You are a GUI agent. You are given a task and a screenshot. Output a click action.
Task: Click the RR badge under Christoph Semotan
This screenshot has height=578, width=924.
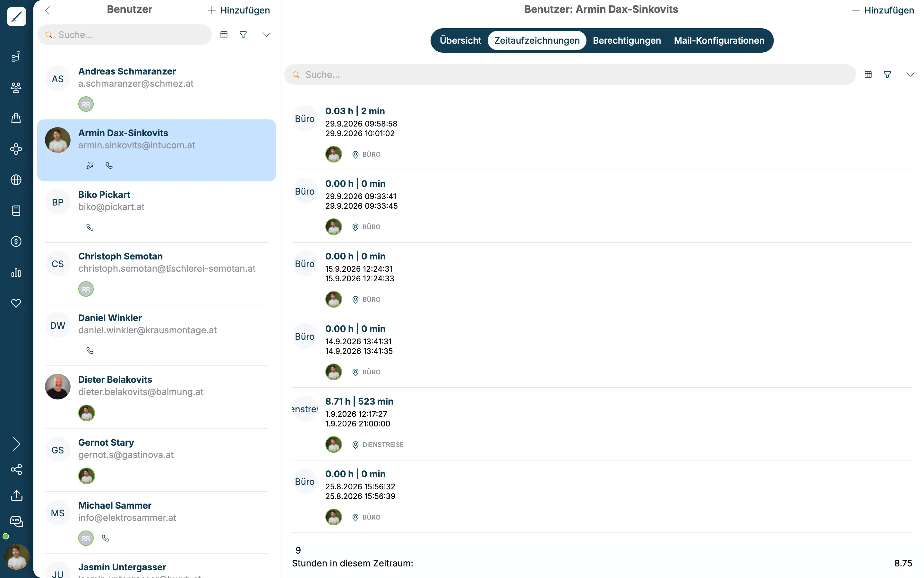point(86,289)
